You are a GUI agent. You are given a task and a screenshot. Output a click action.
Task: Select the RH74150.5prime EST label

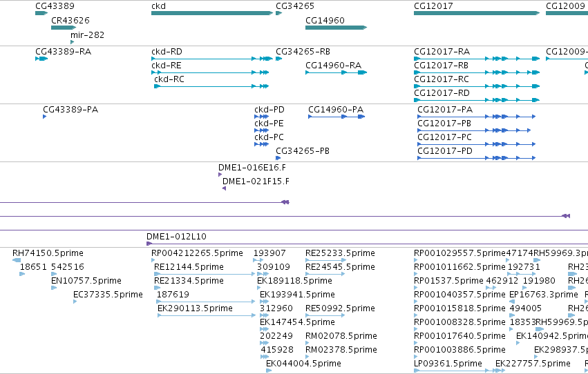(x=48, y=253)
